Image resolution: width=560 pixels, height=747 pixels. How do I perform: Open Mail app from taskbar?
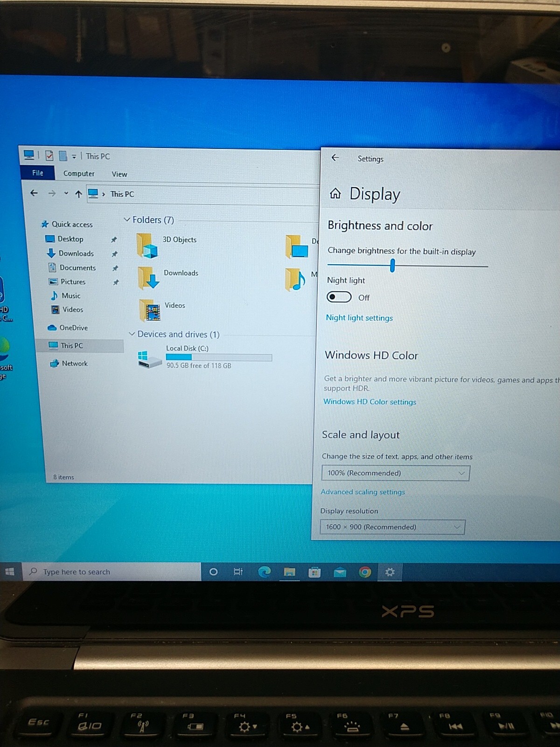[340, 572]
